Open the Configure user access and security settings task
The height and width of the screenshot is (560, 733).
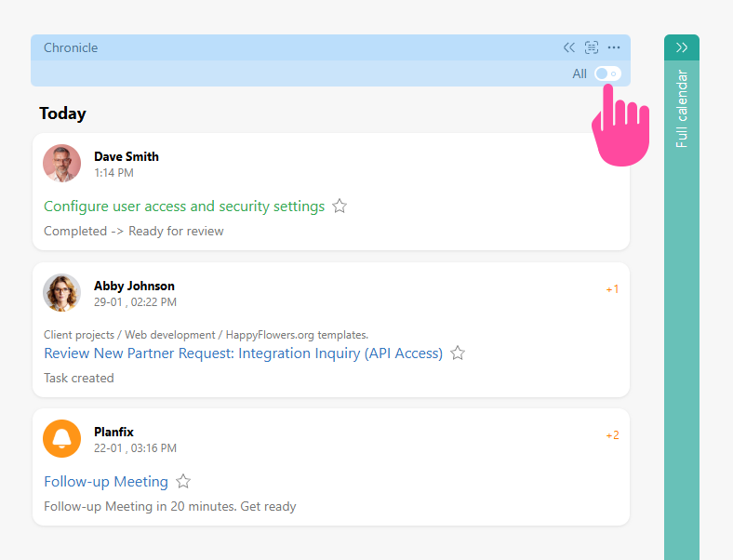(184, 207)
